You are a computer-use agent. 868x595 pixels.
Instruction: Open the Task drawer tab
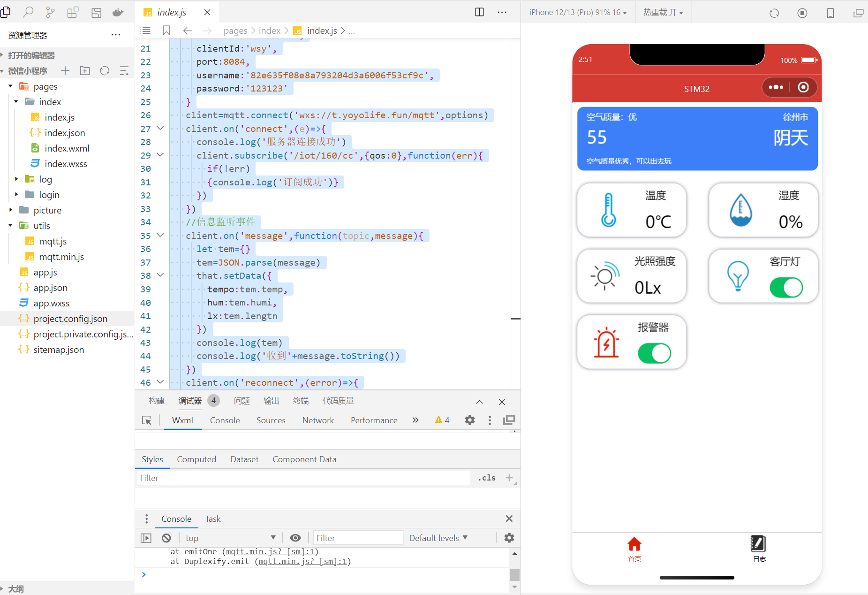click(212, 519)
